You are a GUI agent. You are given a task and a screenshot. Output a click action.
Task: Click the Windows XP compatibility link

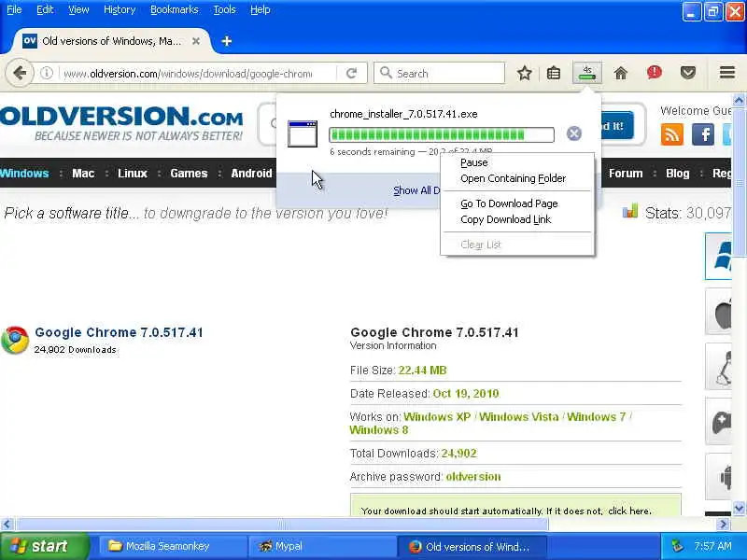(x=437, y=416)
